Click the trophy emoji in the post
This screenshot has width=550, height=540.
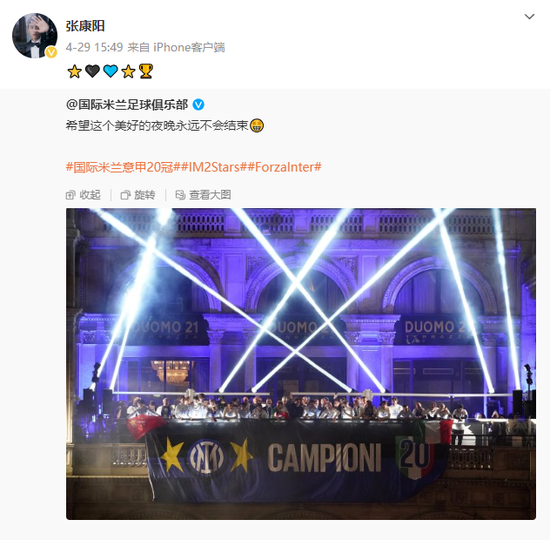146,71
